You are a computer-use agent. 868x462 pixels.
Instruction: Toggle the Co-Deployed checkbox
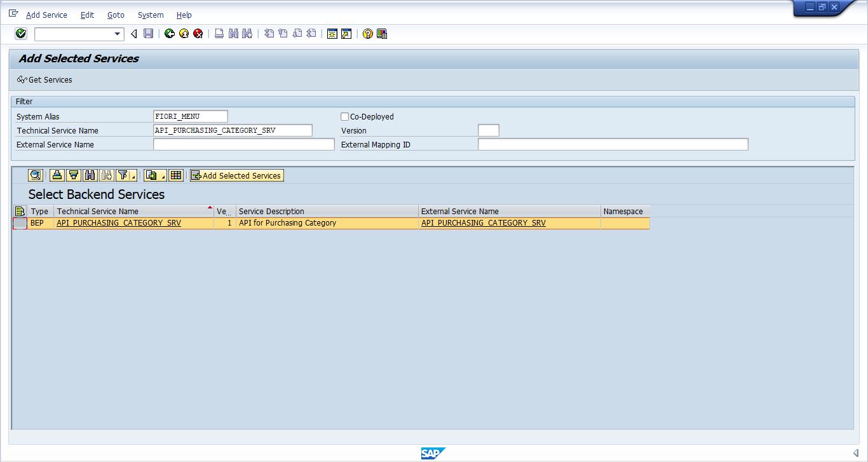(x=345, y=116)
